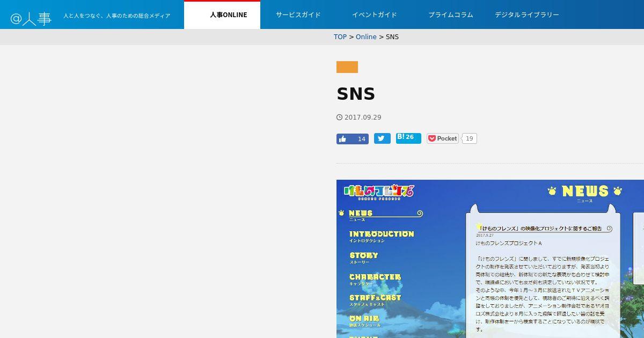This screenshot has width=644, height=338.
Task: Click the Hatena bookmark B! 26 button
Action: coord(408,138)
